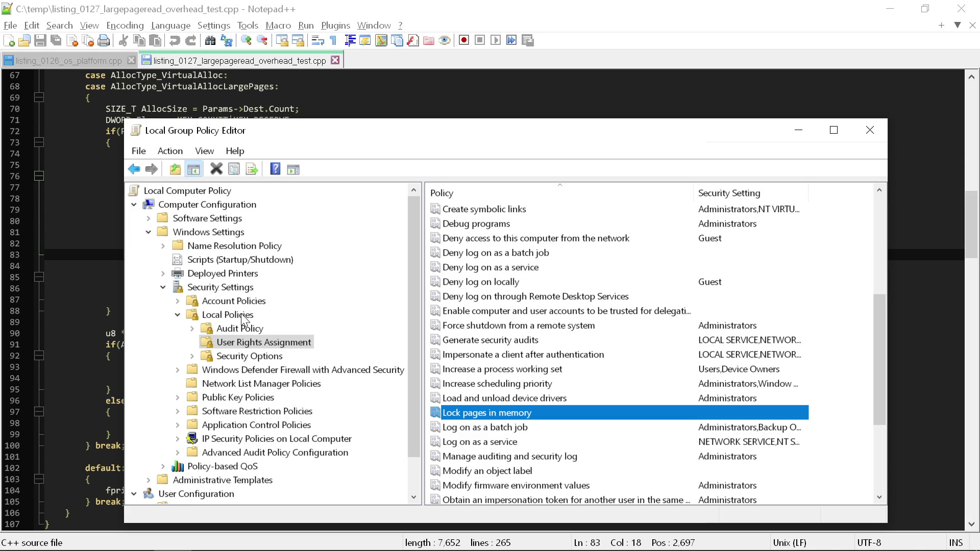The width and height of the screenshot is (980, 551).
Task: Collapse the Computer Configuration branch
Action: click(x=133, y=205)
